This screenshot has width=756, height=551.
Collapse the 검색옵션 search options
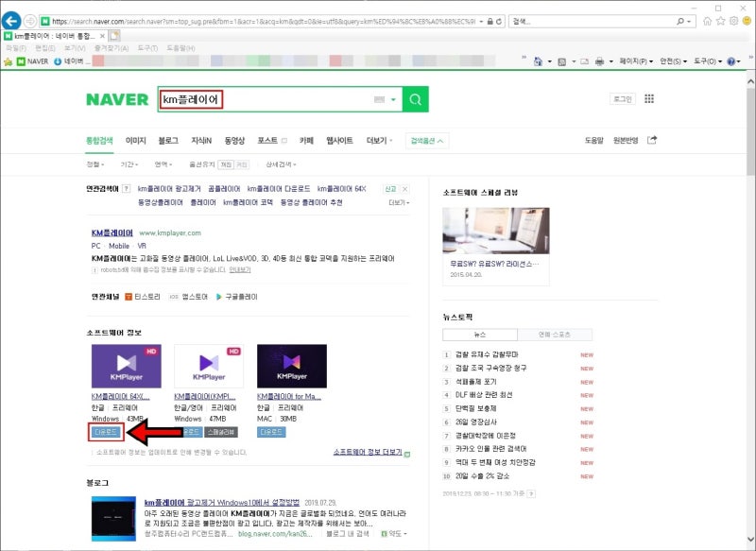tap(427, 141)
